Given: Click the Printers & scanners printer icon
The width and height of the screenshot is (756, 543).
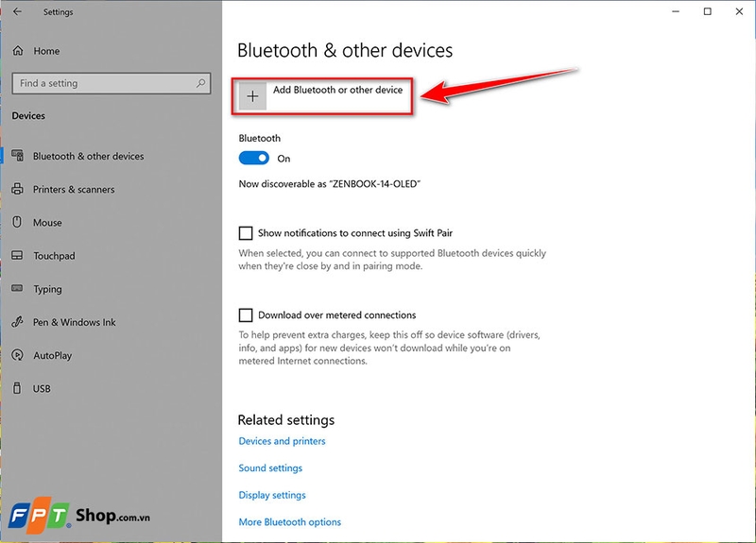Looking at the screenshot, I should click(17, 189).
